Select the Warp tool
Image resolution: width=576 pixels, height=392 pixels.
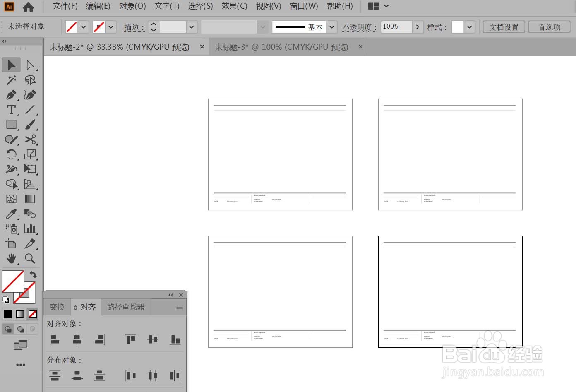point(11,169)
